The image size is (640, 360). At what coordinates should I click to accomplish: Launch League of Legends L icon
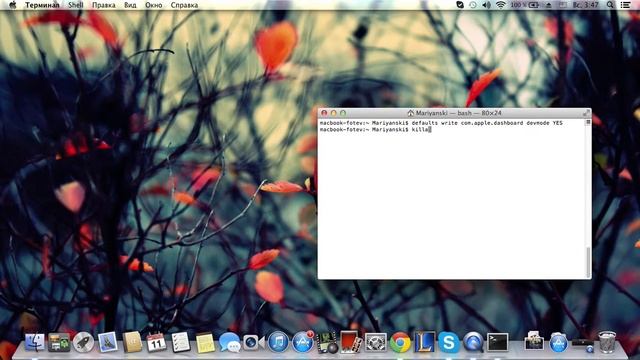coord(424,342)
